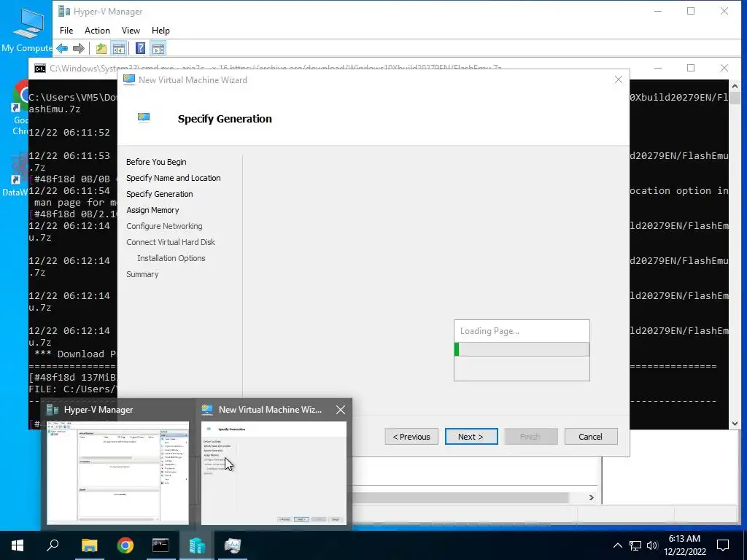Screen dimensions: 747x560
Task: Click the Hyper-V Manager horizontal scrollbar track
Action: [x=469, y=497]
